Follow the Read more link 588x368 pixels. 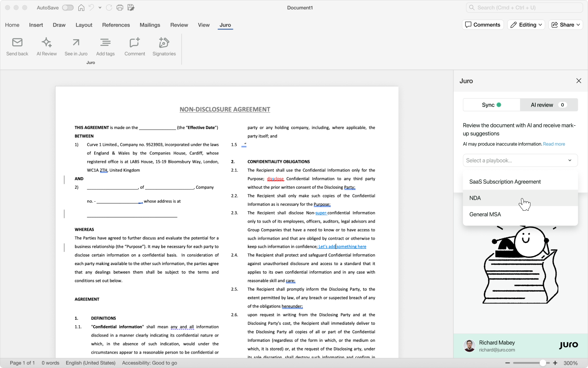[x=554, y=144]
